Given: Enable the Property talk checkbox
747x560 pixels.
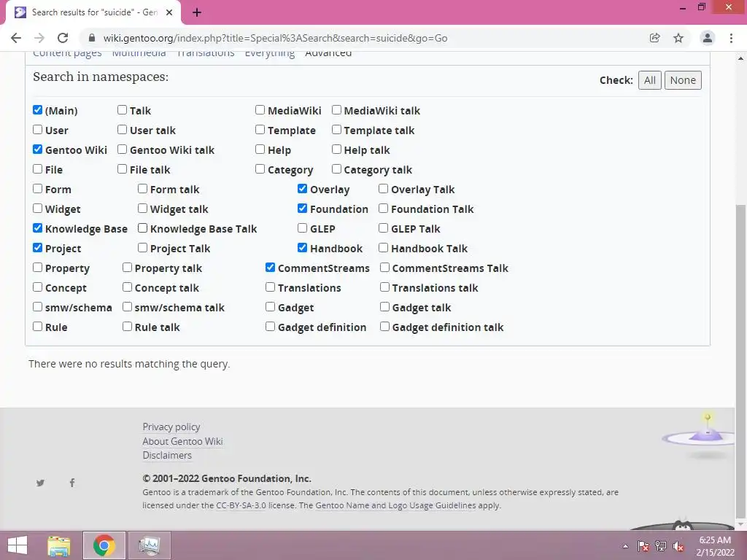Looking at the screenshot, I should point(127,267).
